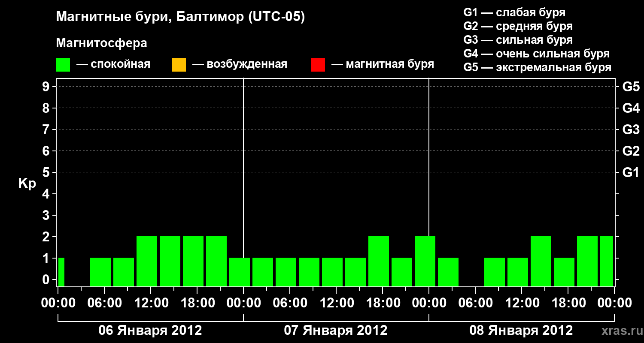Select the chart title 'Магнитные бури, Балтимор (UTC-05)'
This screenshot has width=644, height=343.
pyautogui.click(x=180, y=17)
